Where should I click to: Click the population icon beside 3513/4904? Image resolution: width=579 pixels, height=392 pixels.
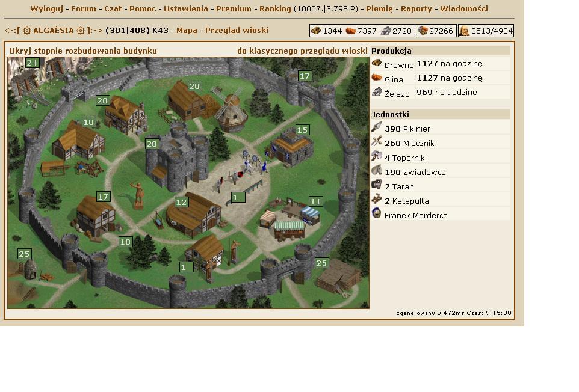pos(464,31)
